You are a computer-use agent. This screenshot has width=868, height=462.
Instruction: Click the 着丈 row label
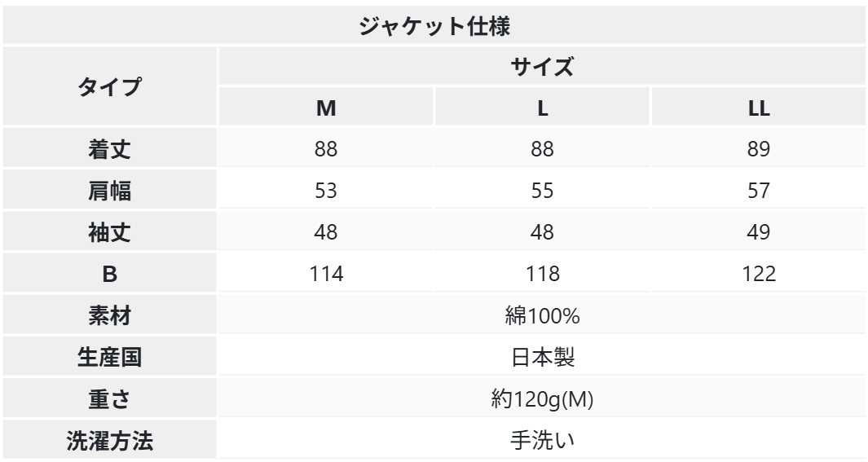[x=108, y=150]
